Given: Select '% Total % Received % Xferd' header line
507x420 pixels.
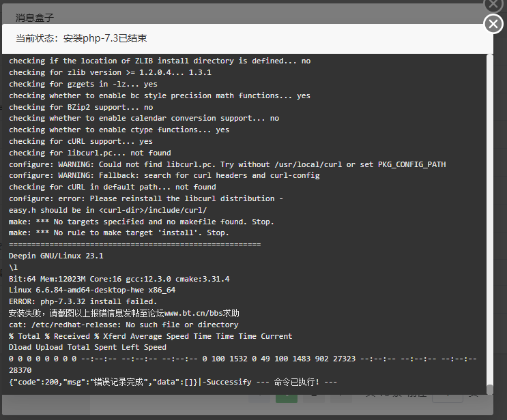Looking at the screenshot, I should point(151,336).
